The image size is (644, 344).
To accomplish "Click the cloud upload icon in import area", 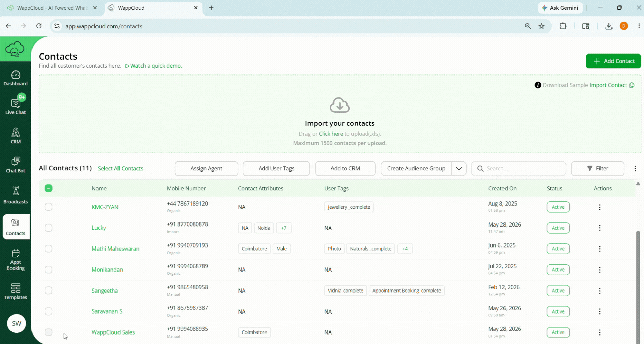I will tap(340, 105).
